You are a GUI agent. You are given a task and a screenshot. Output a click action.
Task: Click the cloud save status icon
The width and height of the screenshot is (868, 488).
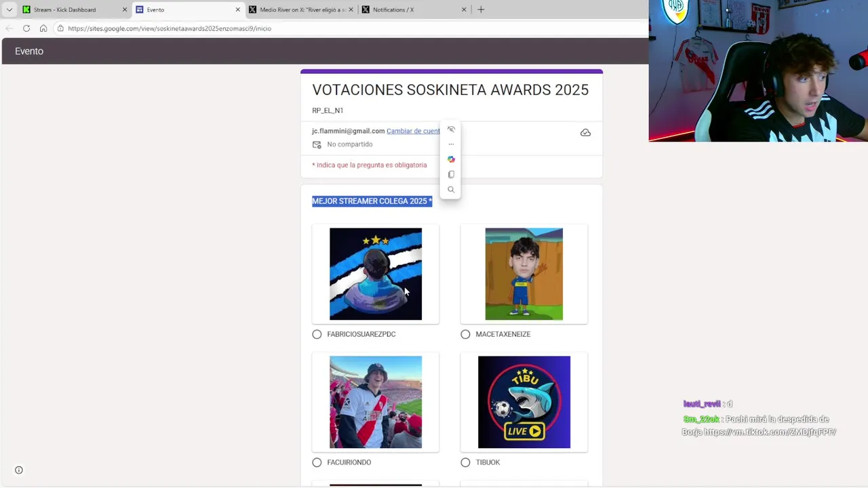point(585,133)
